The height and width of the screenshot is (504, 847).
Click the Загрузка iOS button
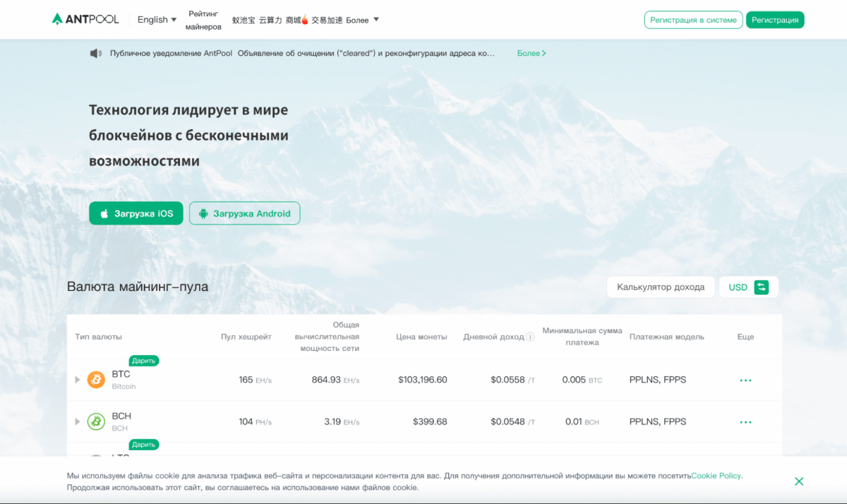(x=136, y=213)
